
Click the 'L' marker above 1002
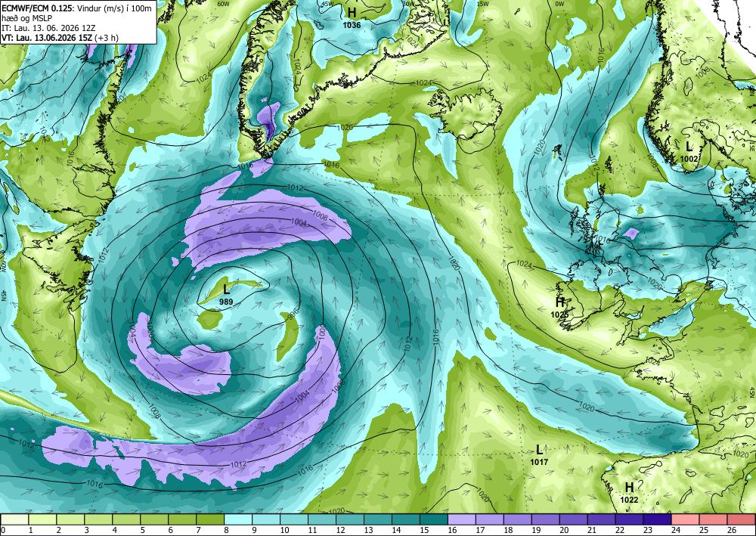tap(689, 147)
